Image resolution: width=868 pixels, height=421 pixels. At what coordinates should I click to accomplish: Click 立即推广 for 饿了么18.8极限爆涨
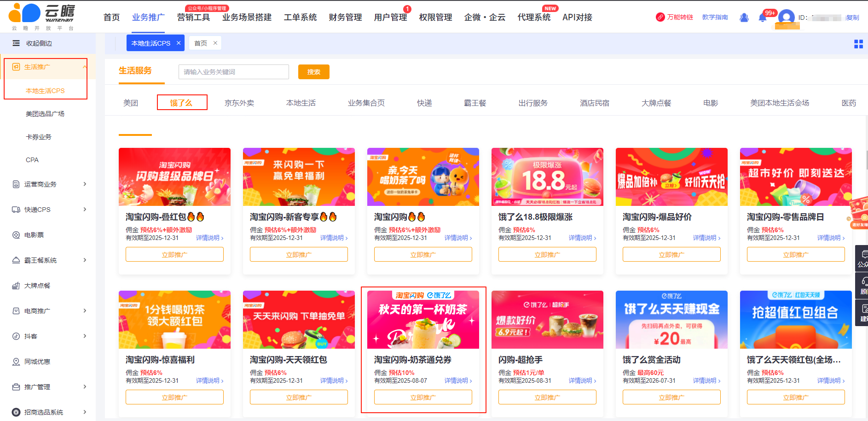(547, 254)
